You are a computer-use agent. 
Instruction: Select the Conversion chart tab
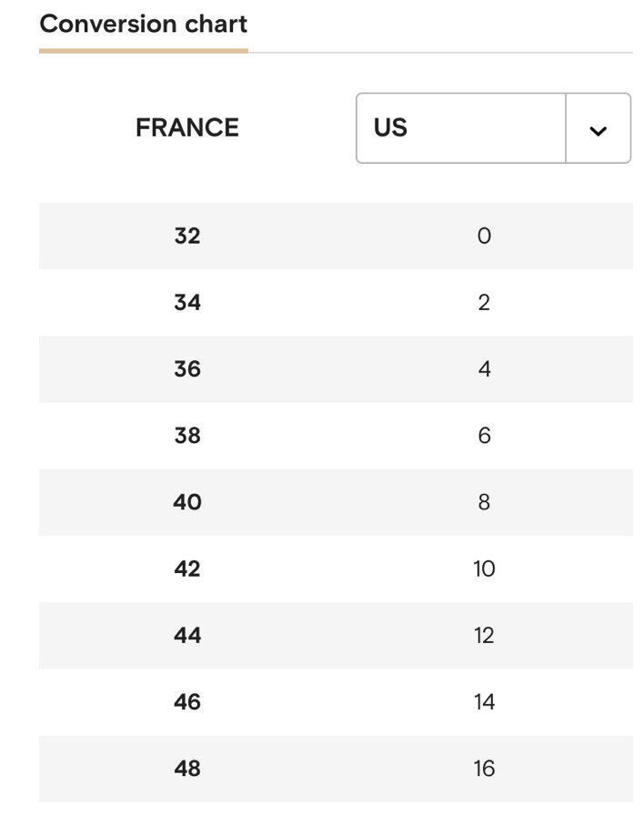(144, 24)
